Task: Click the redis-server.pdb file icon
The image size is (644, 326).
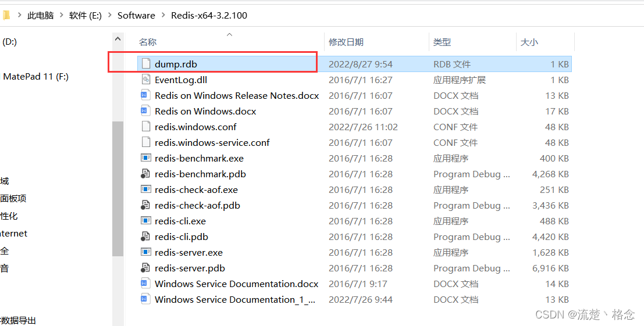Action: (x=145, y=268)
